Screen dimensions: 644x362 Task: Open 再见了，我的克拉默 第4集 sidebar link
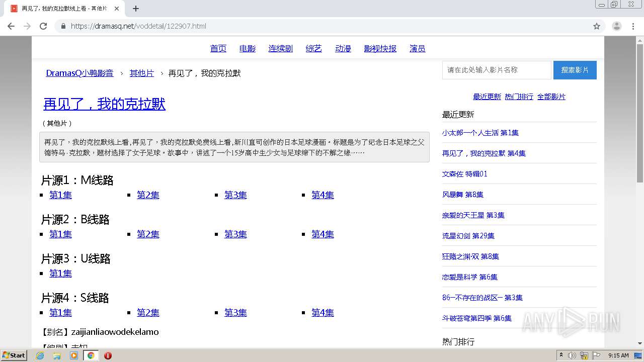pos(484,153)
